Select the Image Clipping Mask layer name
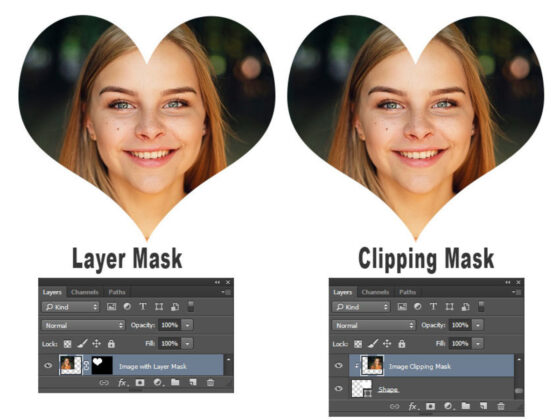560x420 pixels. click(x=420, y=366)
